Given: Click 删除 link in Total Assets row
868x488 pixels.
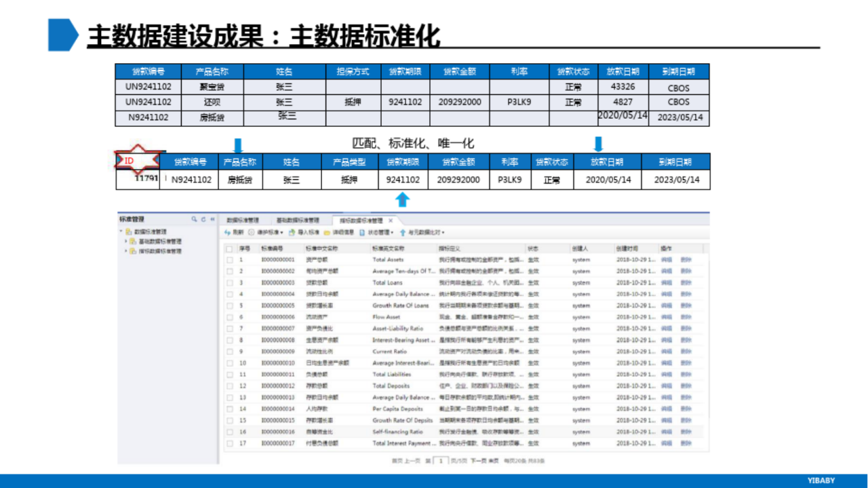Looking at the screenshot, I should [686, 260].
